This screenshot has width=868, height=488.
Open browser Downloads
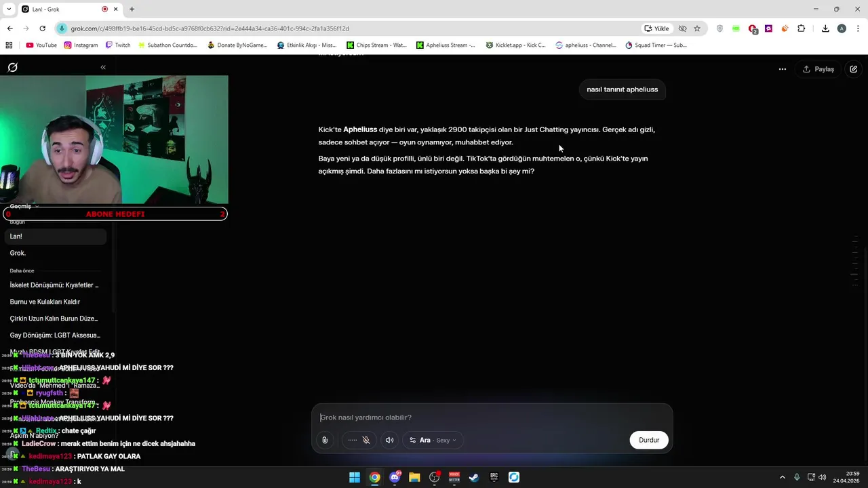[825, 28]
